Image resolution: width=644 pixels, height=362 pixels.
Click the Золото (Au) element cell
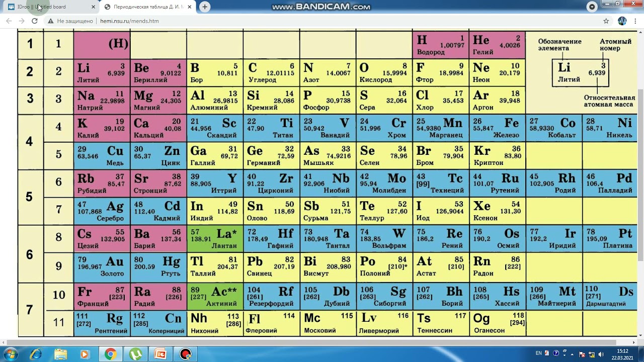(x=102, y=266)
